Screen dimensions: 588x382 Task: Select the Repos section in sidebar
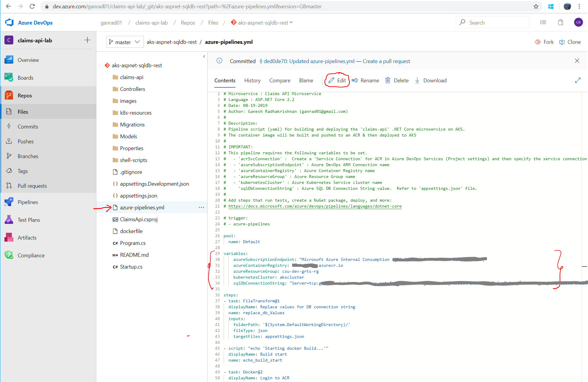(25, 95)
